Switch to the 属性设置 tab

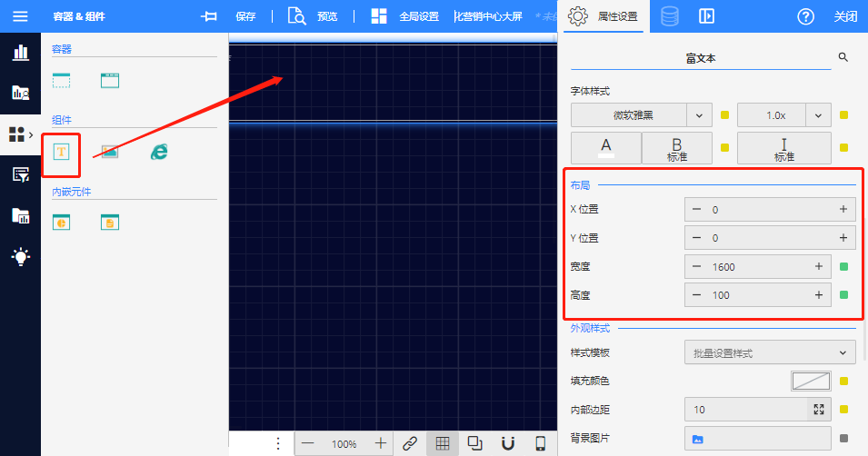tap(603, 16)
